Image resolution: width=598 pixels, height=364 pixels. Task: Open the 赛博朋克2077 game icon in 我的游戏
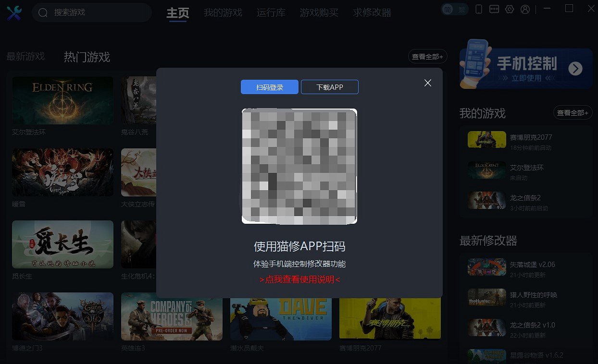486,140
